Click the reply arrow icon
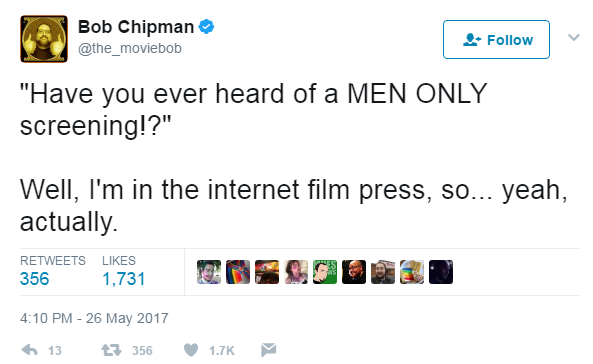The width and height of the screenshot is (593, 364). pos(29,350)
